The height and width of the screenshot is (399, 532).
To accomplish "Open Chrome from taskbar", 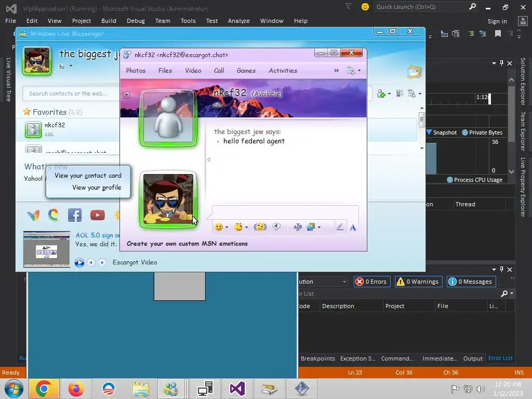I will pyautogui.click(x=44, y=389).
